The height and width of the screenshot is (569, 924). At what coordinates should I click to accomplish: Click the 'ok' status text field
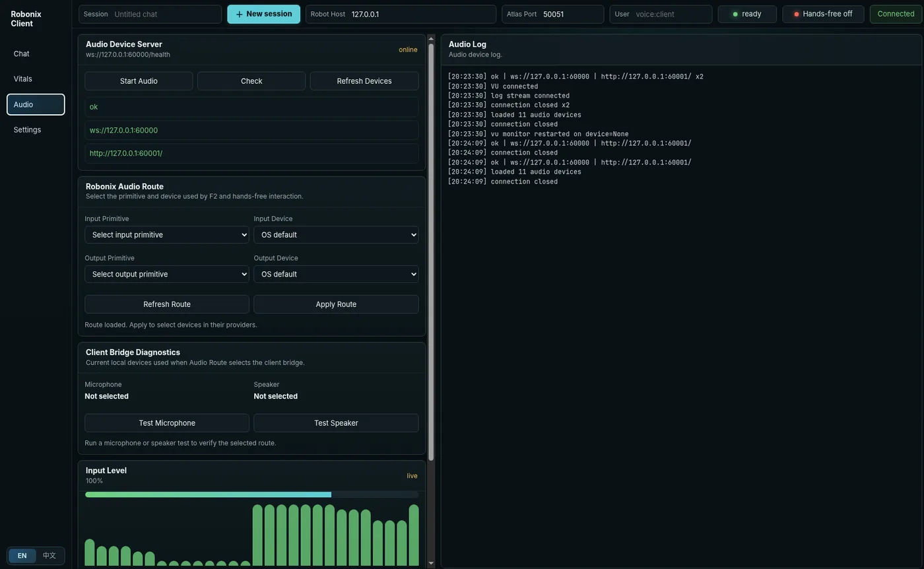pyautogui.click(x=251, y=107)
